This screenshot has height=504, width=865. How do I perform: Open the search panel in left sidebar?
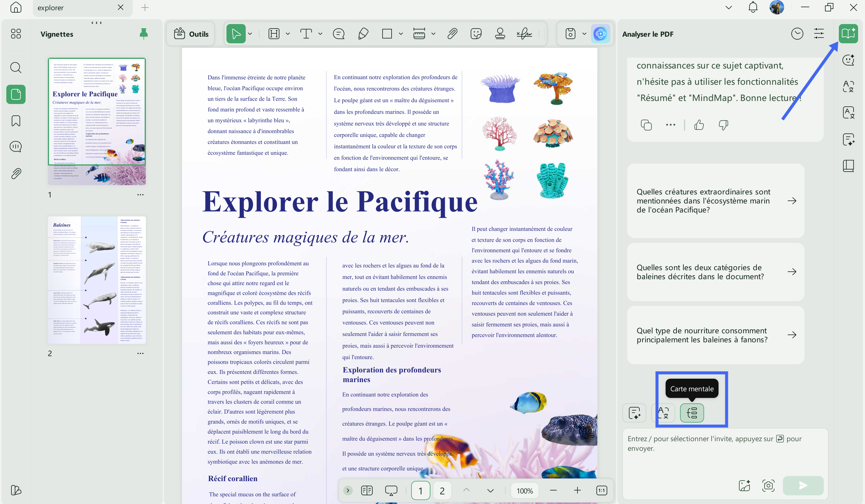tap(16, 68)
